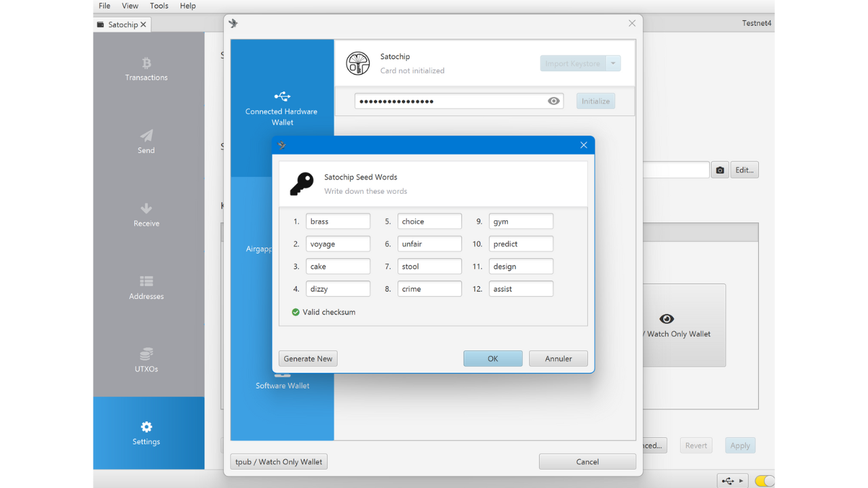Click Apply in the Settings window
Viewport: 868px width, 488px height.
740,445
